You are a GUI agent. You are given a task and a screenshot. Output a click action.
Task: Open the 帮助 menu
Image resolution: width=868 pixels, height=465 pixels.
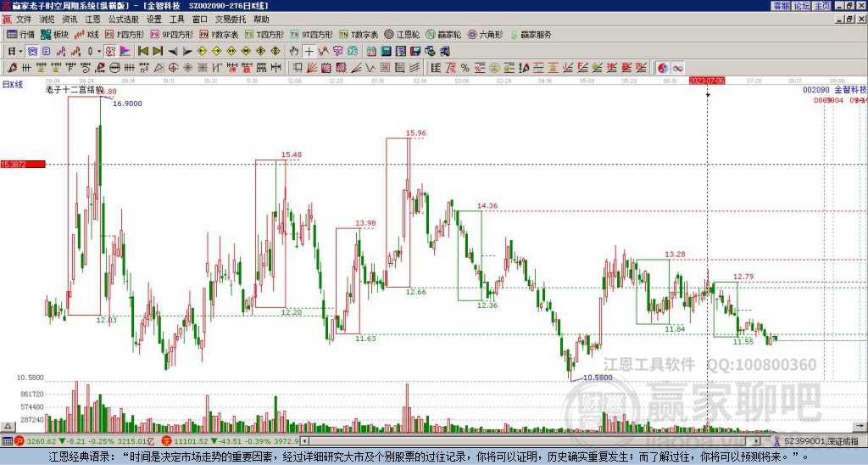click(261, 20)
